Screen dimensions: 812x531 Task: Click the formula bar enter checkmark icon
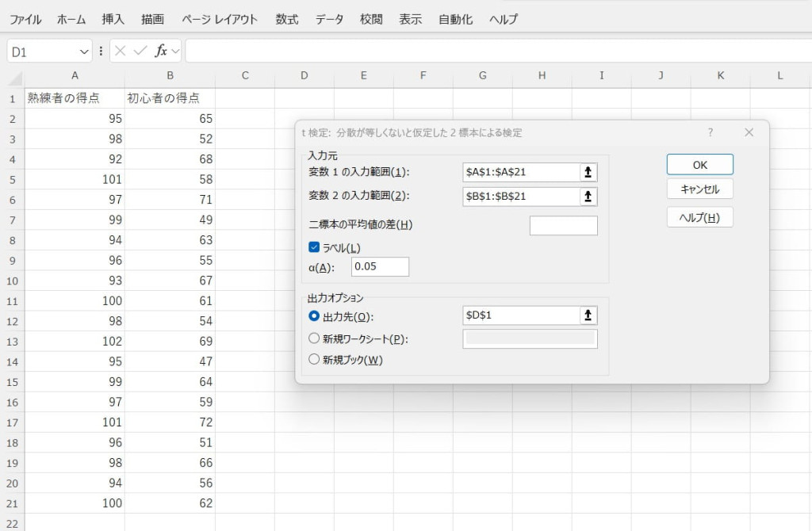[140, 51]
